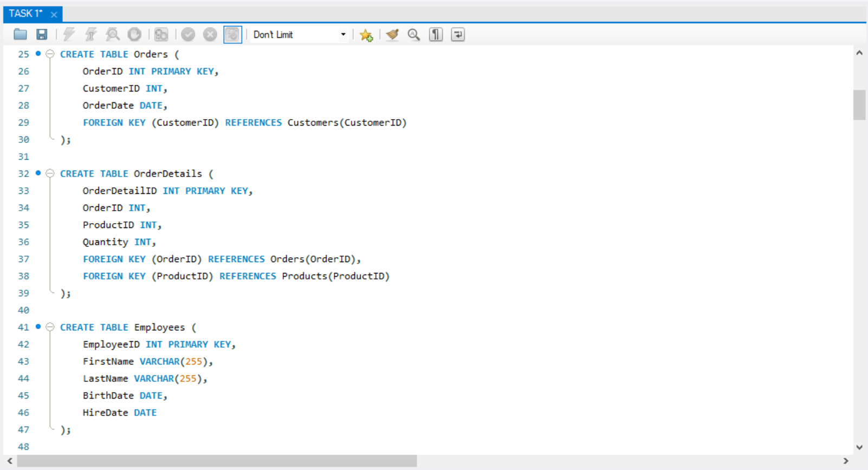This screenshot has height=470, width=868.
Task: Toggle auto-commit mode icon
Action: (232, 35)
